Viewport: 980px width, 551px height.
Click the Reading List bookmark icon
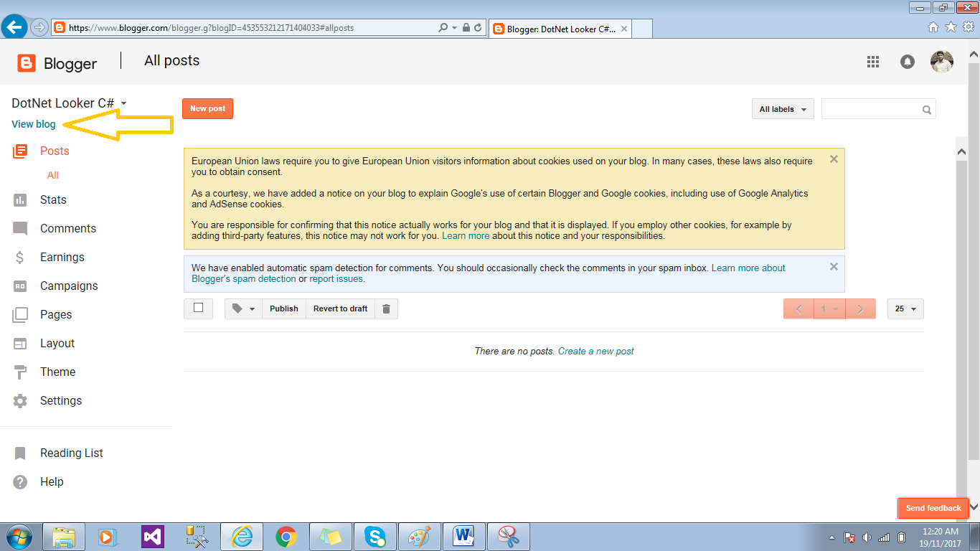[20, 453]
